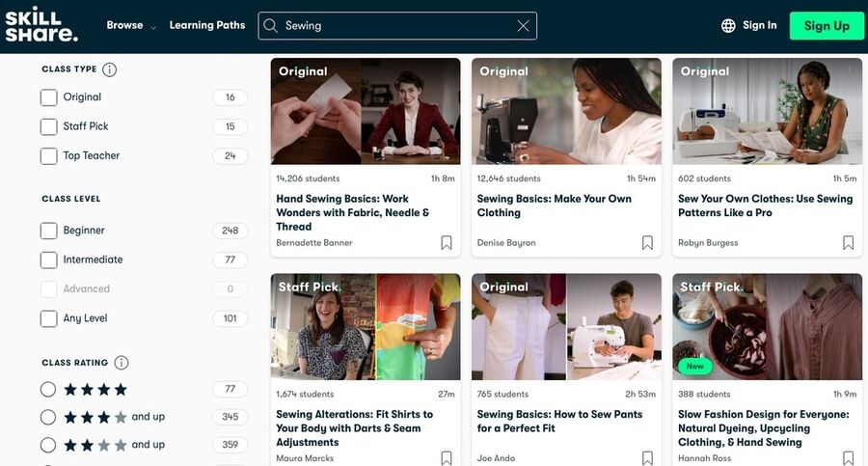The width and height of the screenshot is (868, 466).
Task: Open teacher Robyn Burgess
Action: [708, 243]
